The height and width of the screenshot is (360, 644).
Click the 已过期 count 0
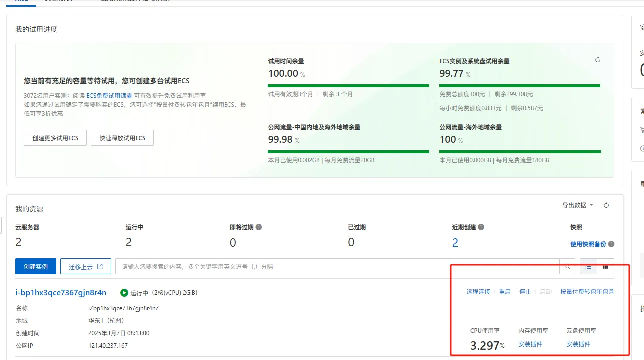pos(351,243)
